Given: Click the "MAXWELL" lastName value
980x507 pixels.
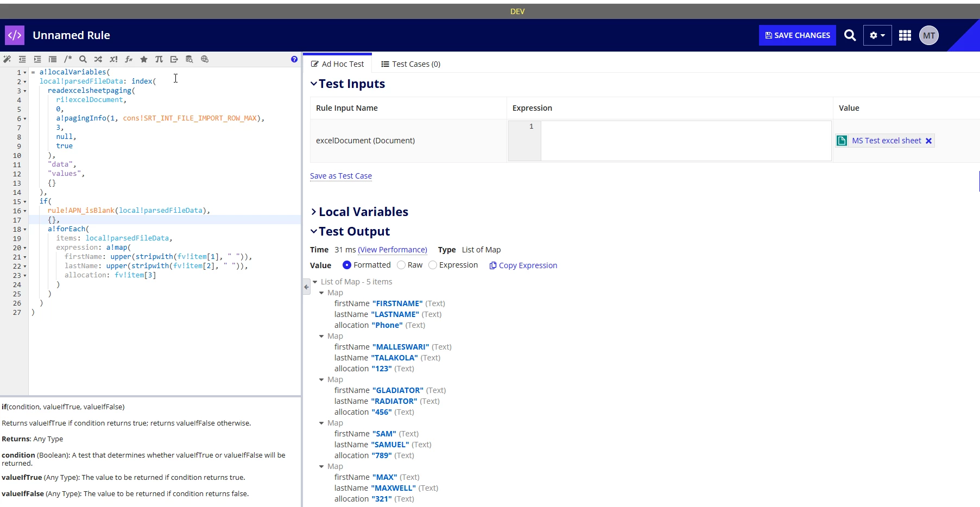Looking at the screenshot, I should point(394,488).
